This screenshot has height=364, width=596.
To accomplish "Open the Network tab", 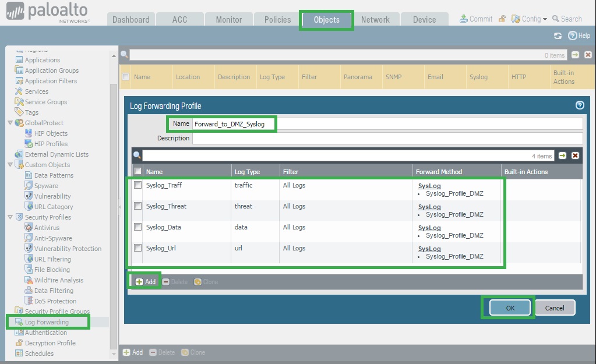I will coord(375,19).
